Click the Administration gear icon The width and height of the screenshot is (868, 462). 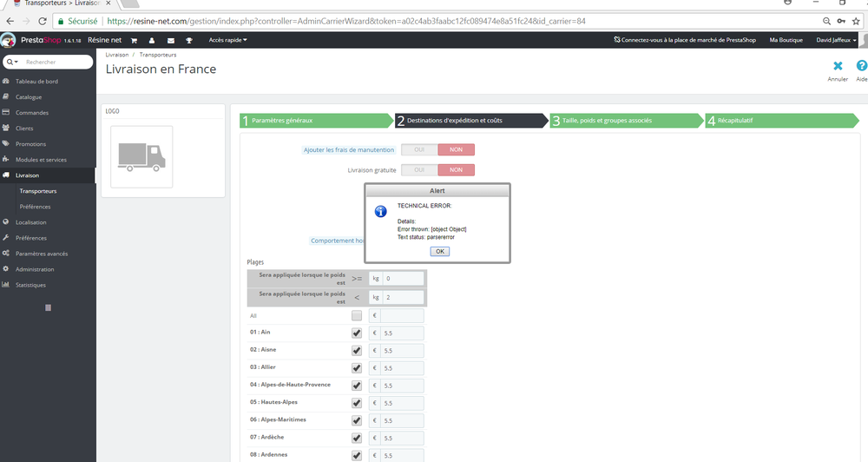(x=5, y=268)
